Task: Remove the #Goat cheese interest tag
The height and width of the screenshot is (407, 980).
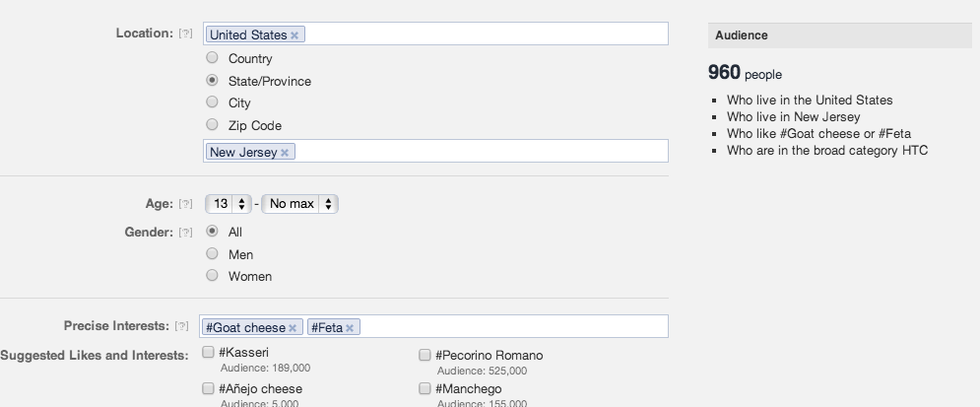Action: pos(293,328)
